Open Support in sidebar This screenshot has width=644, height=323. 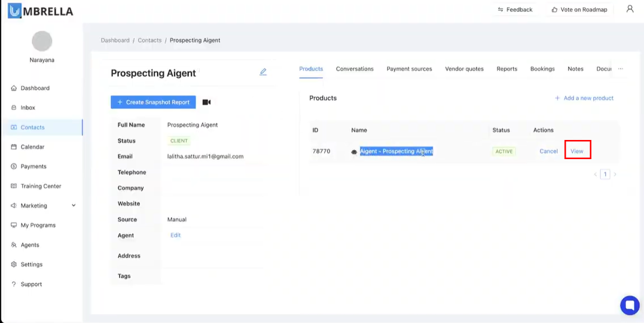(x=31, y=284)
